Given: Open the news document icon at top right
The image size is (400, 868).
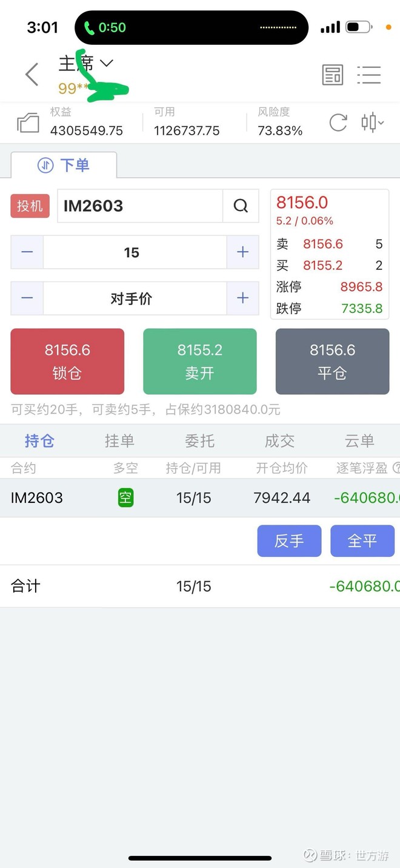Looking at the screenshot, I should tap(332, 75).
